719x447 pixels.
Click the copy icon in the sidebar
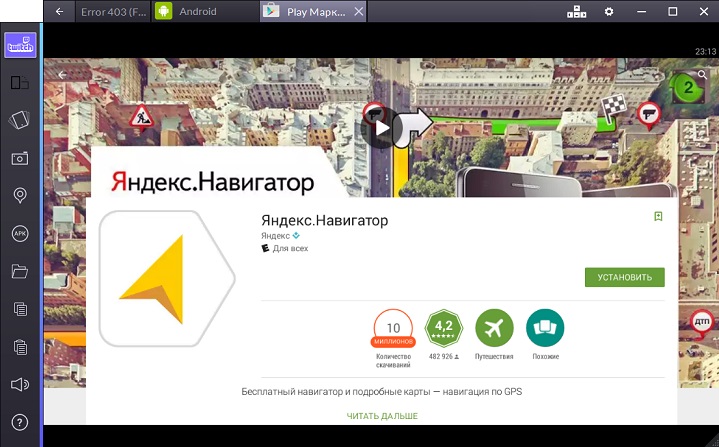click(x=20, y=309)
